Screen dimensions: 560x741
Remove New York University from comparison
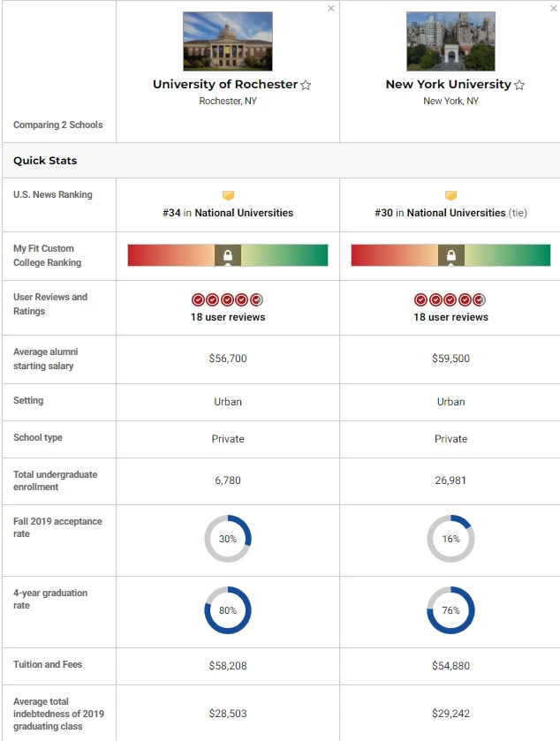[554, 9]
